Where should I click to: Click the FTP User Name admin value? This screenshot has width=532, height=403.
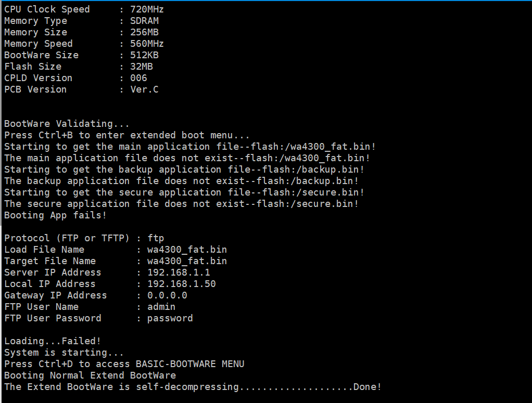click(x=161, y=307)
